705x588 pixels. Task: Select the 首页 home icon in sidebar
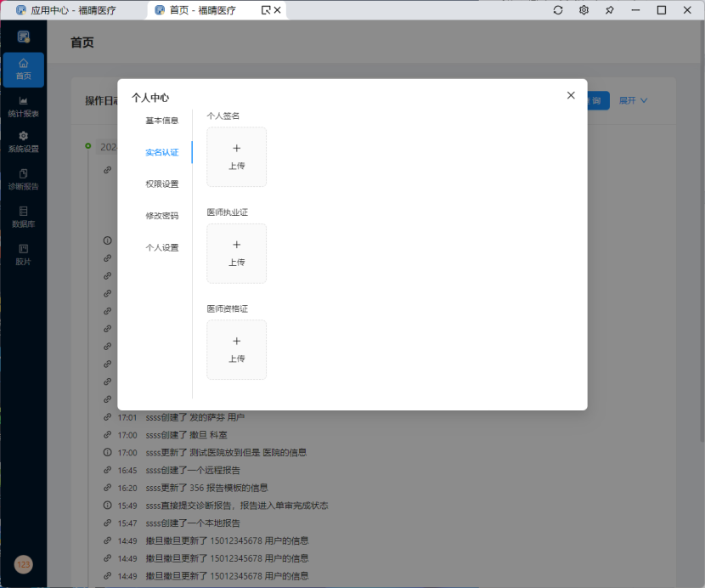23,70
